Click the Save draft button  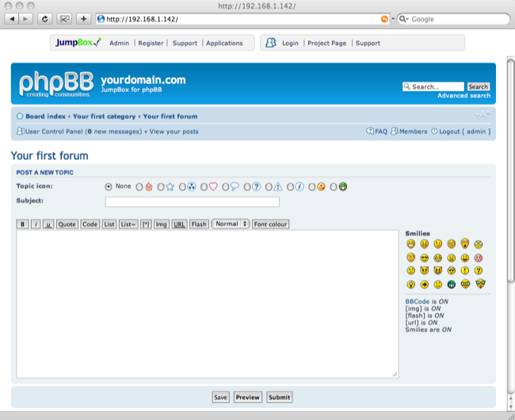[220, 397]
